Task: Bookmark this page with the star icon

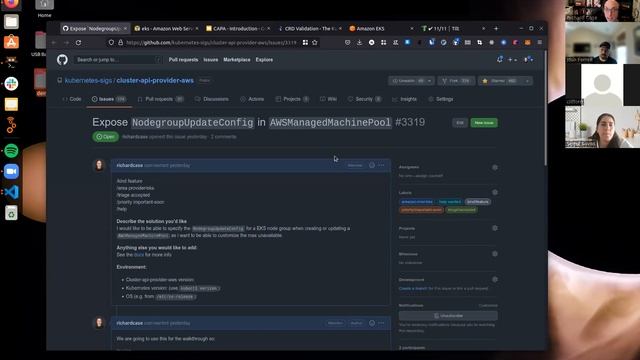Action: click(315, 42)
